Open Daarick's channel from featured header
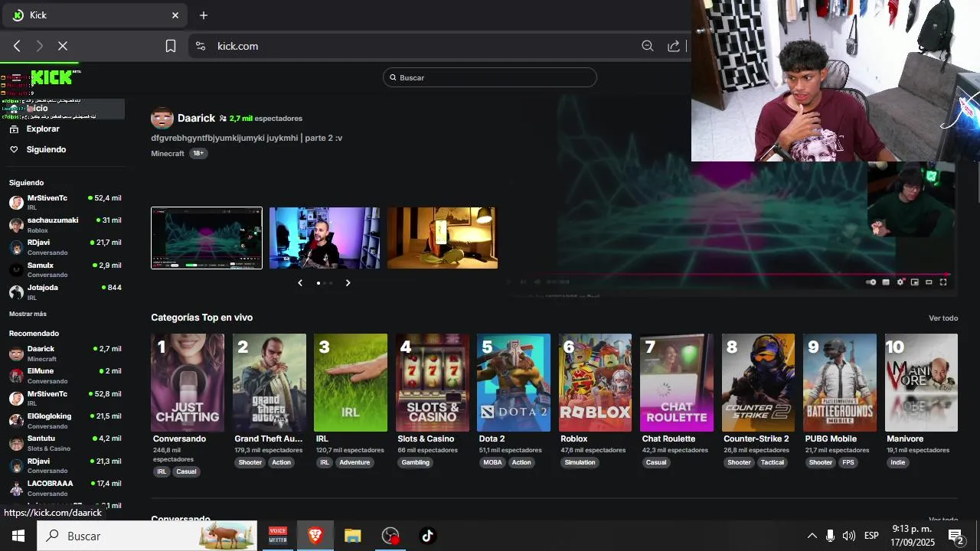This screenshot has width=980, height=551. 196,118
